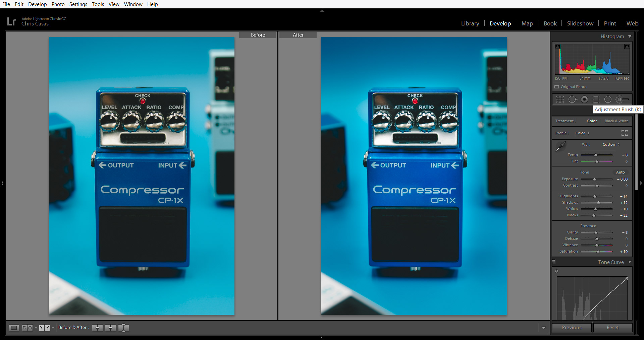Toggle the shadow clipping indicator in histogram
The image size is (644, 340).
point(557,47)
